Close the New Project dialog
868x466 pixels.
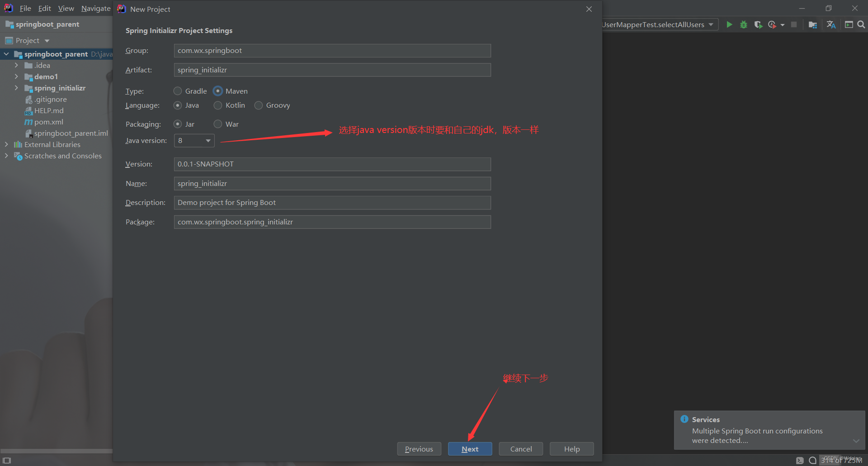589,9
